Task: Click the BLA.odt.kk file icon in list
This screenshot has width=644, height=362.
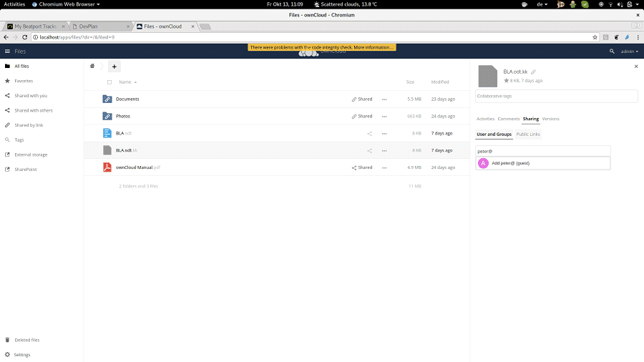Action: tap(107, 150)
